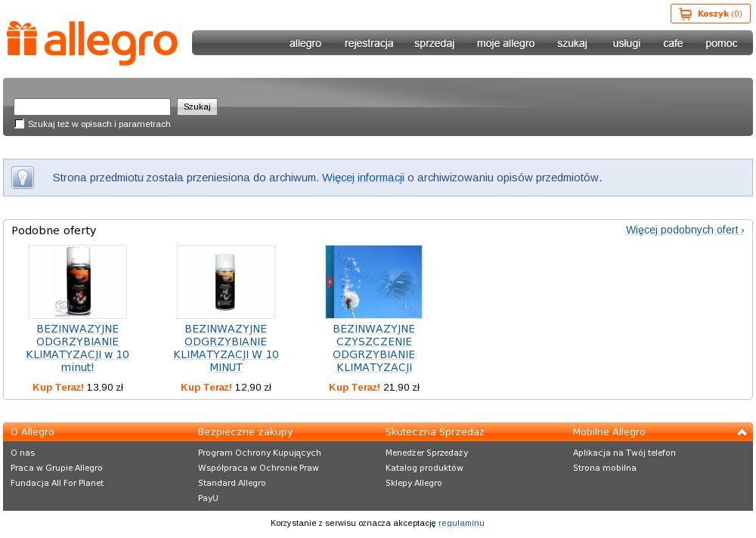Follow the Więcej informacji link
Screen dimensions: 756x538
(x=363, y=178)
